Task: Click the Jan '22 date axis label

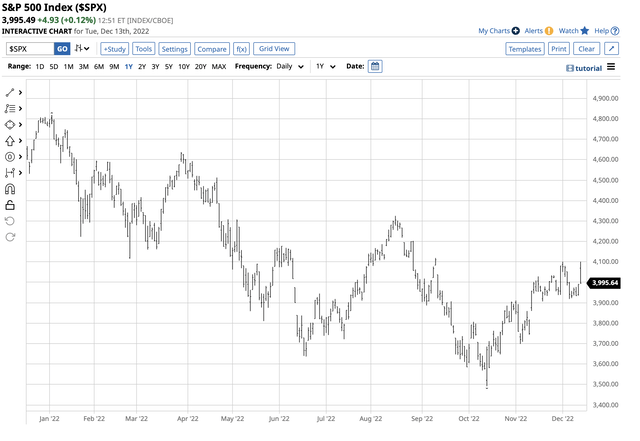Action: click(49, 419)
